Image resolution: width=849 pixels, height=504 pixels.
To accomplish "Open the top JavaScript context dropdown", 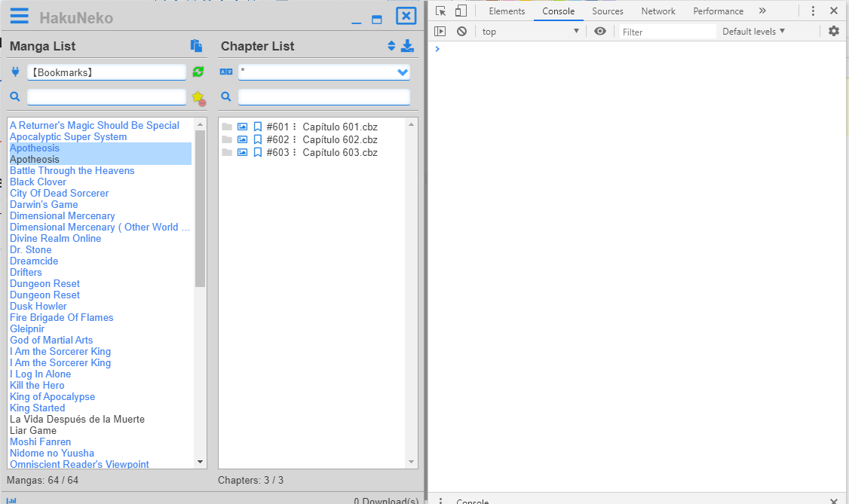I will [531, 32].
